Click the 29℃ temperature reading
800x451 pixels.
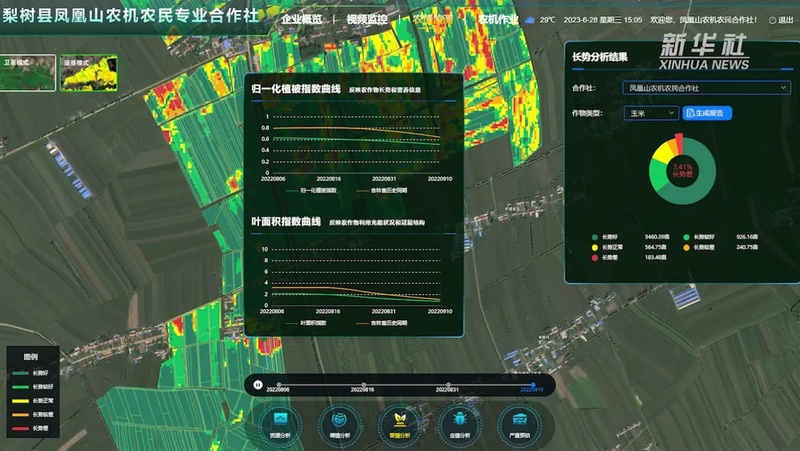[547, 20]
